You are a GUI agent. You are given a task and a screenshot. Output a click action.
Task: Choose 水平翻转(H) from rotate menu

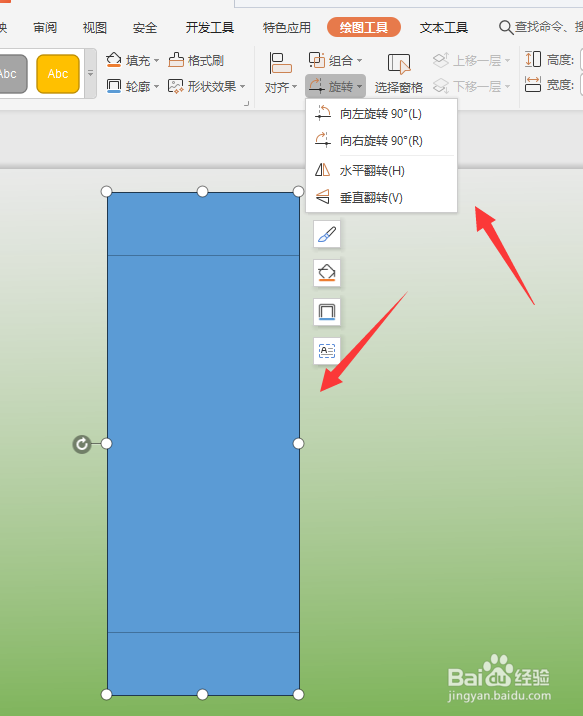click(x=381, y=171)
